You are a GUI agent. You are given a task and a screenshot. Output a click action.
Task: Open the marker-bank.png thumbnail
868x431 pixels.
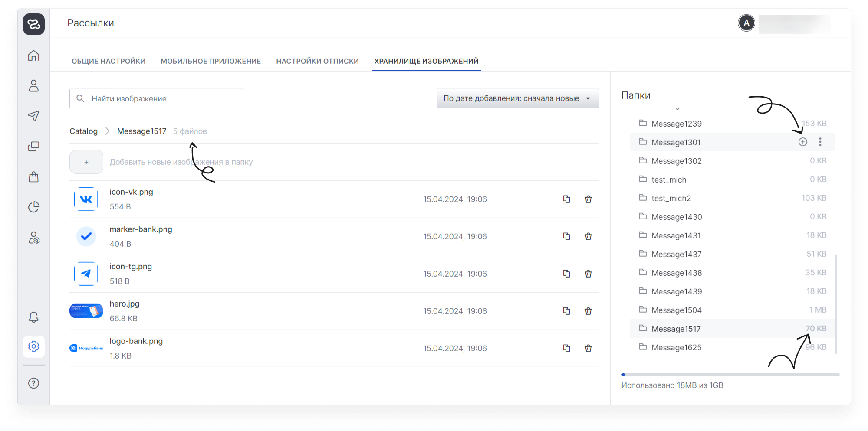click(86, 236)
